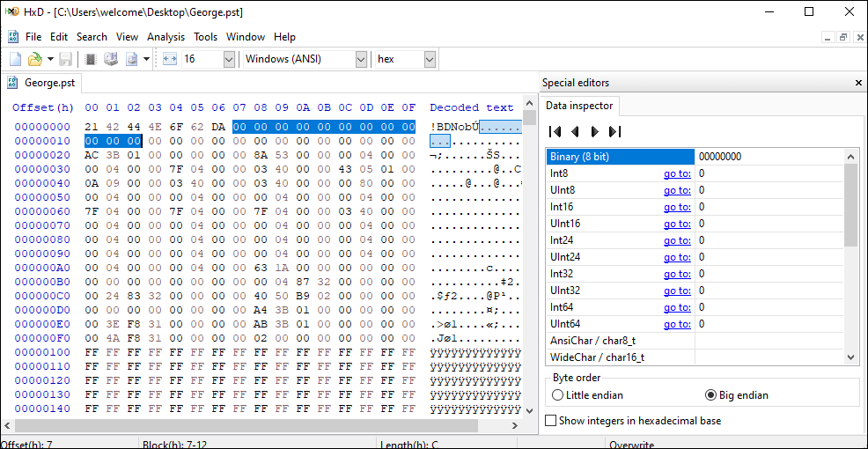Viewport: 868px width, 449px height.
Task: Click the hex view horizontal scroll right arrow
Action: (515, 425)
